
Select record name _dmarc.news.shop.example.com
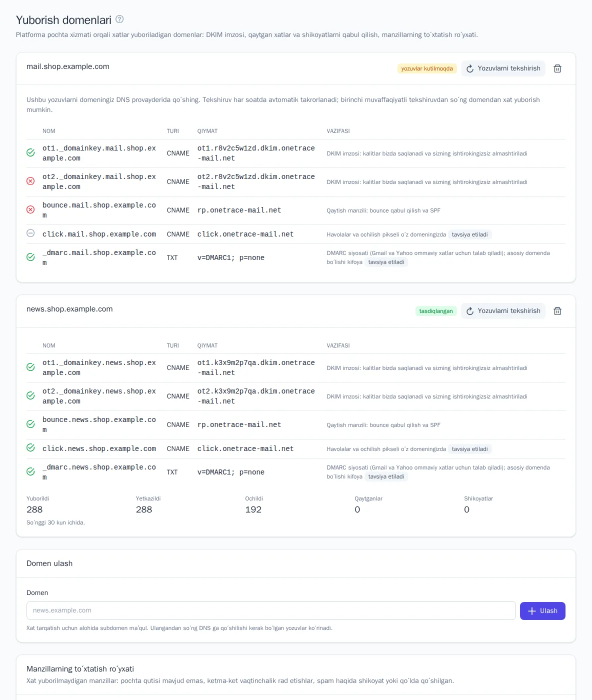click(99, 472)
